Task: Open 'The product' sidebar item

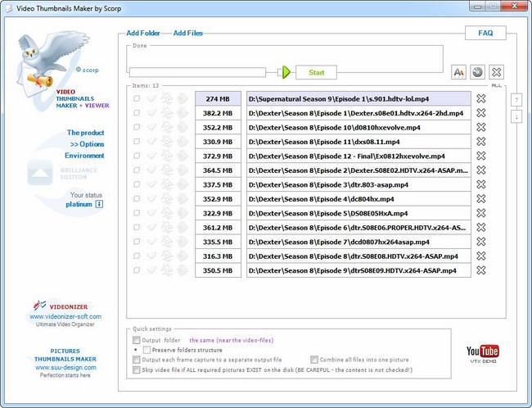Action: 85,133
